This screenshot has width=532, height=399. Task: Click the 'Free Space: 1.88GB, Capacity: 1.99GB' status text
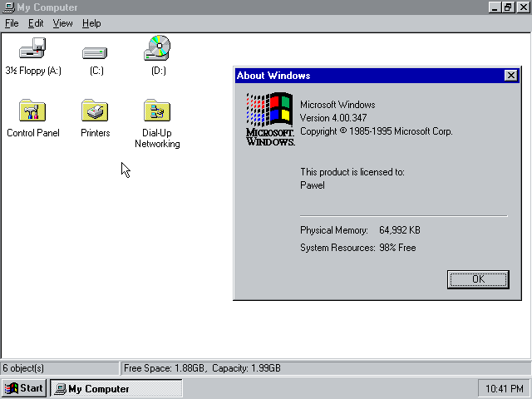tap(202, 368)
